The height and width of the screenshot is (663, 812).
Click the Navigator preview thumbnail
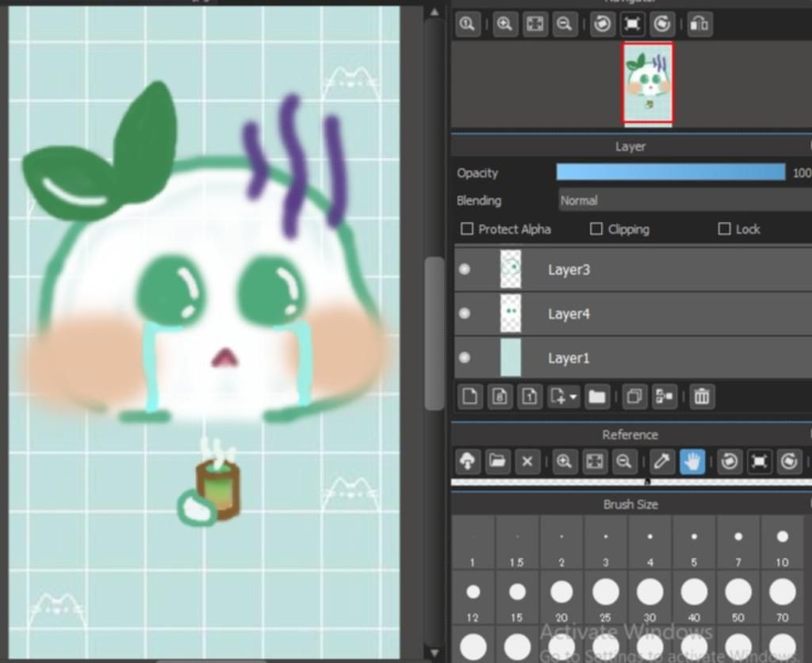coord(647,83)
